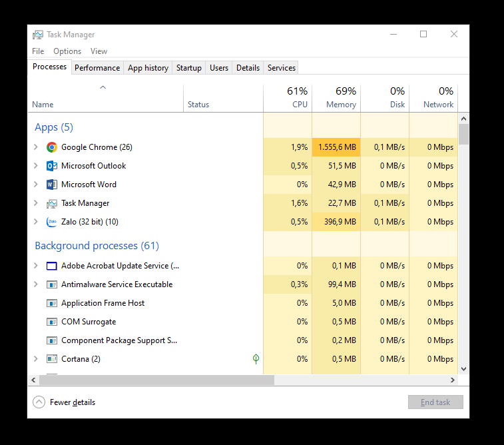
Task: Sort processes by CPU column
Action: tap(288, 98)
